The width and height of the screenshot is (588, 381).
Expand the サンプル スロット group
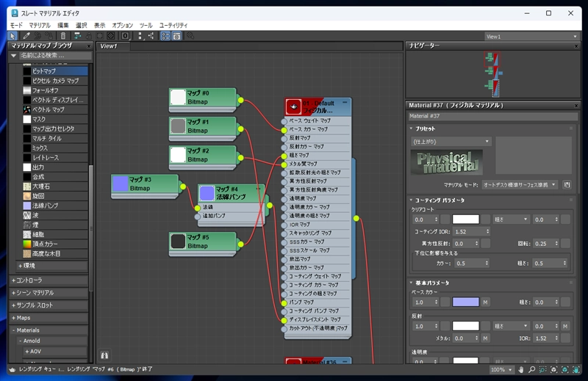(x=48, y=305)
